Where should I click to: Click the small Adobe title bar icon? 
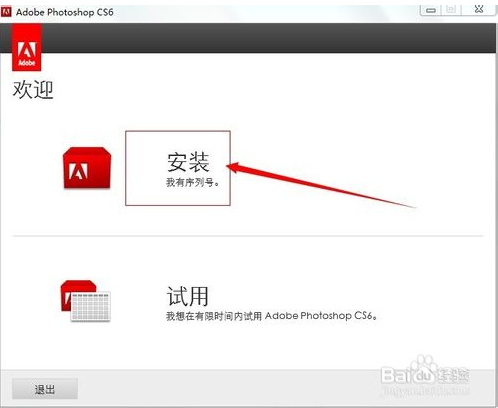tap(6, 12)
